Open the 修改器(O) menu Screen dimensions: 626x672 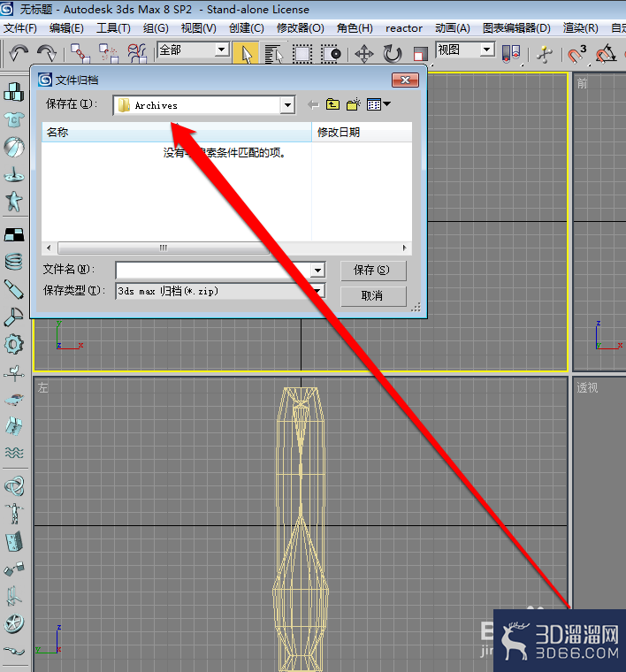[300, 28]
